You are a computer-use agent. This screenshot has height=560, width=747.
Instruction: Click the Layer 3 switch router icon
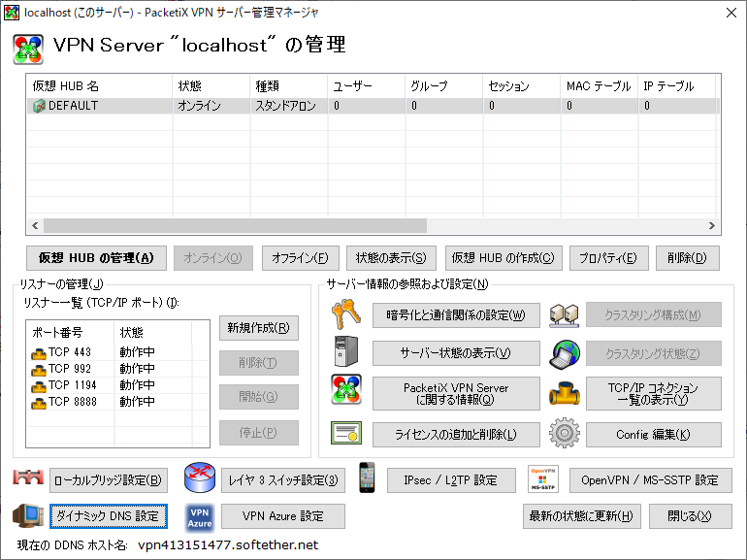click(200, 478)
